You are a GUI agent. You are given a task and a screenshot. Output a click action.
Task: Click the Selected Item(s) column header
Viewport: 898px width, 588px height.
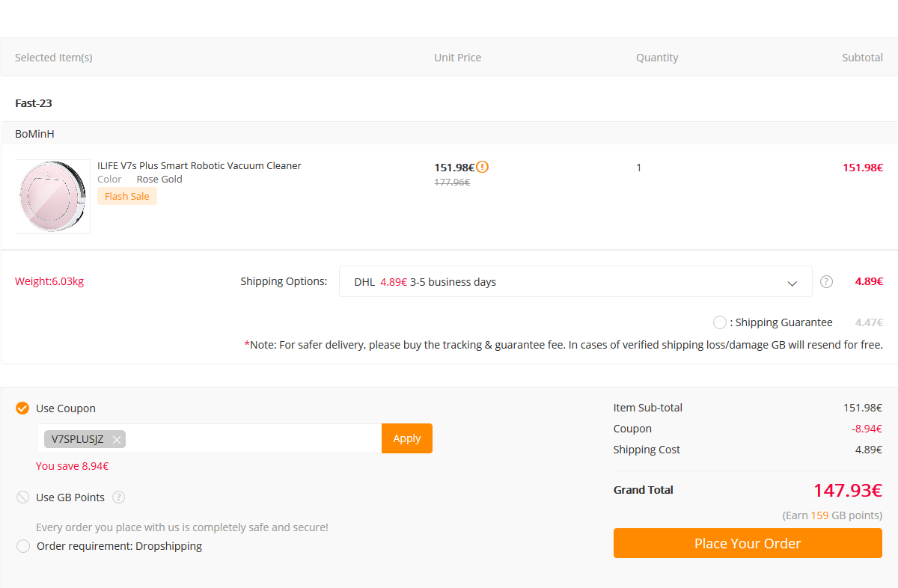tap(54, 58)
